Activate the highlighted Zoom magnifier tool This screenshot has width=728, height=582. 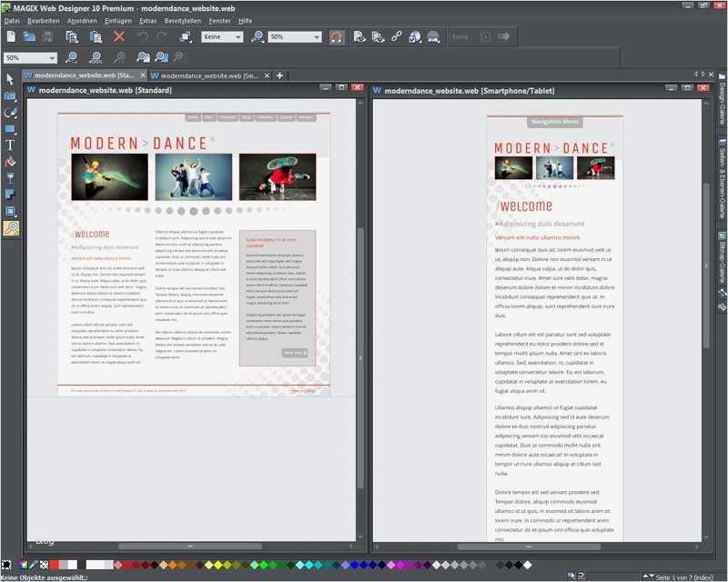coord(10,228)
